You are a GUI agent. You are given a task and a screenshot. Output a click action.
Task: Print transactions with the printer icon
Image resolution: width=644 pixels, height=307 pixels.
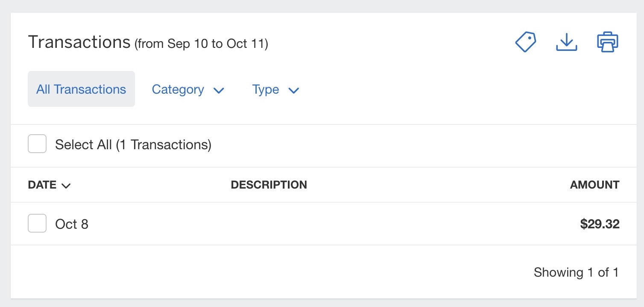click(607, 42)
